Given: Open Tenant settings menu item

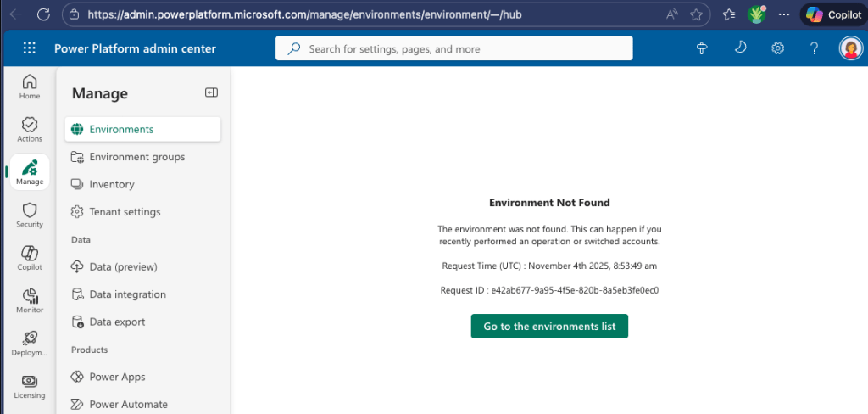Looking at the screenshot, I should pos(125,212).
